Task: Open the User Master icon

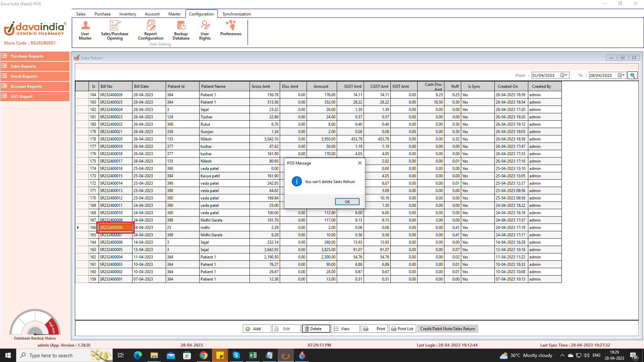Action: [x=85, y=30]
